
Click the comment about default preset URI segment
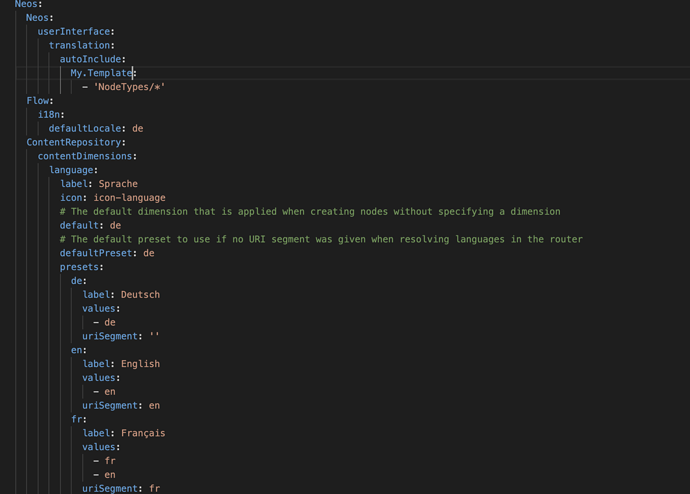coord(321,239)
